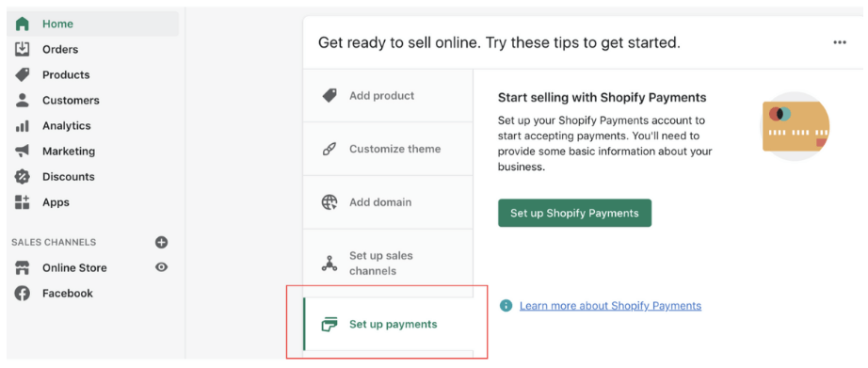The width and height of the screenshot is (868, 368).
Task: Click the Set up payments card icon
Action: tap(330, 325)
